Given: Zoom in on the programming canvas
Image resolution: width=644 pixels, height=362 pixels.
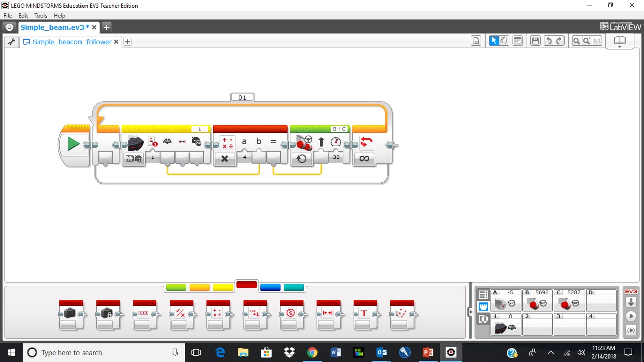Looking at the screenshot, I should coord(587,41).
